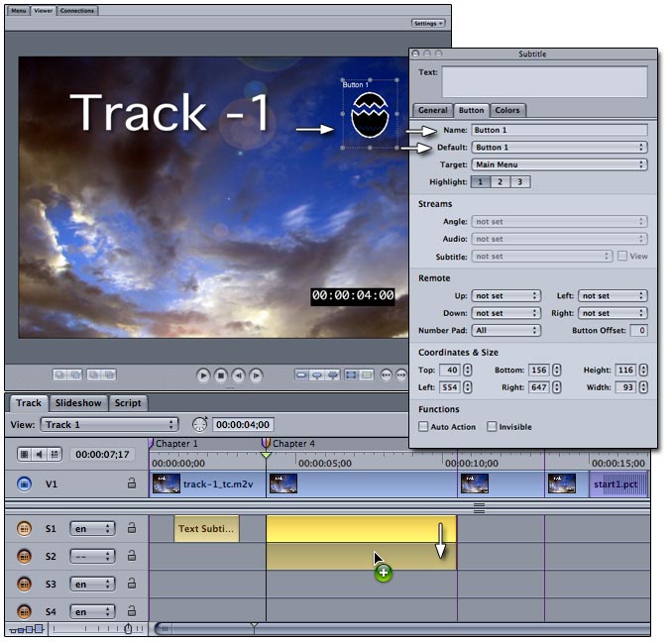Viewport: 672px width, 642px height.
Task: Step one frame forward in the Viewer
Action: click(256, 375)
